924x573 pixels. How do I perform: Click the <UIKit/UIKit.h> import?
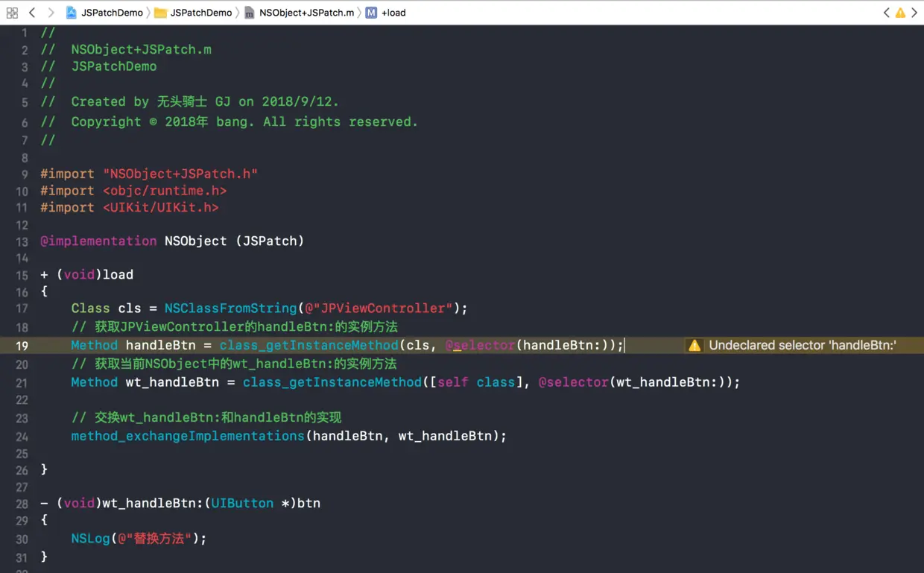(161, 207)
